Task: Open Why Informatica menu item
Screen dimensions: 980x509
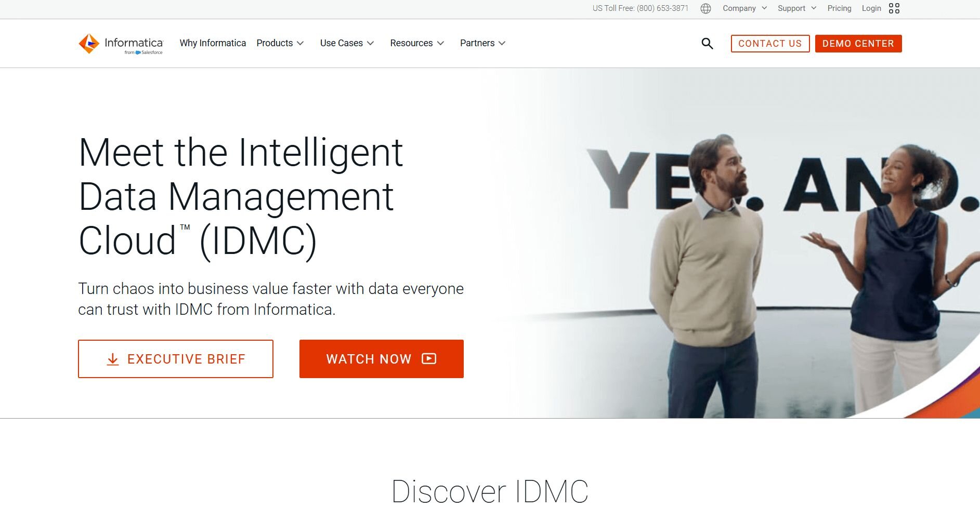Action: (x=213, y=43)
